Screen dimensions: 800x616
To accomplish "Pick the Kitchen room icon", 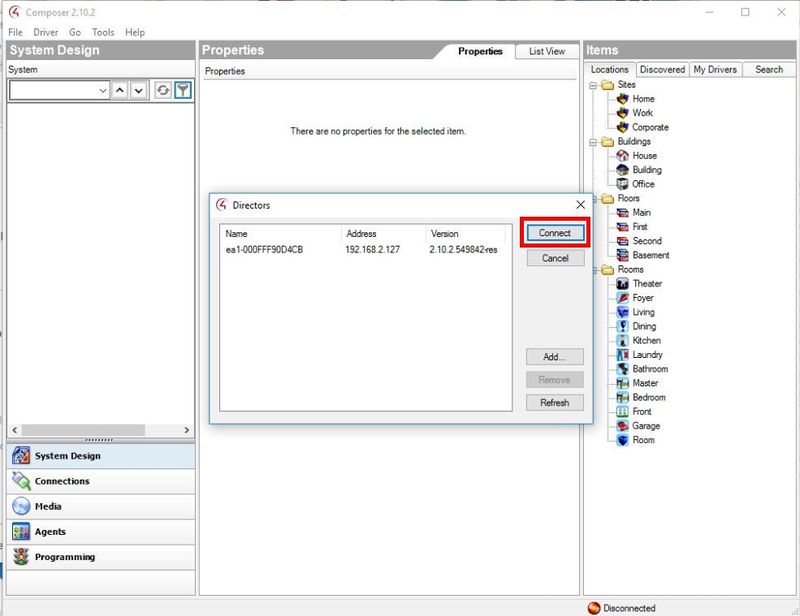I will point(622,340).
